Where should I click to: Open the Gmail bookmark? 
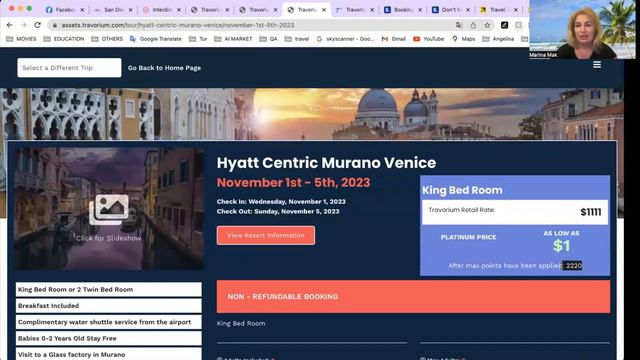click(393, 39)
